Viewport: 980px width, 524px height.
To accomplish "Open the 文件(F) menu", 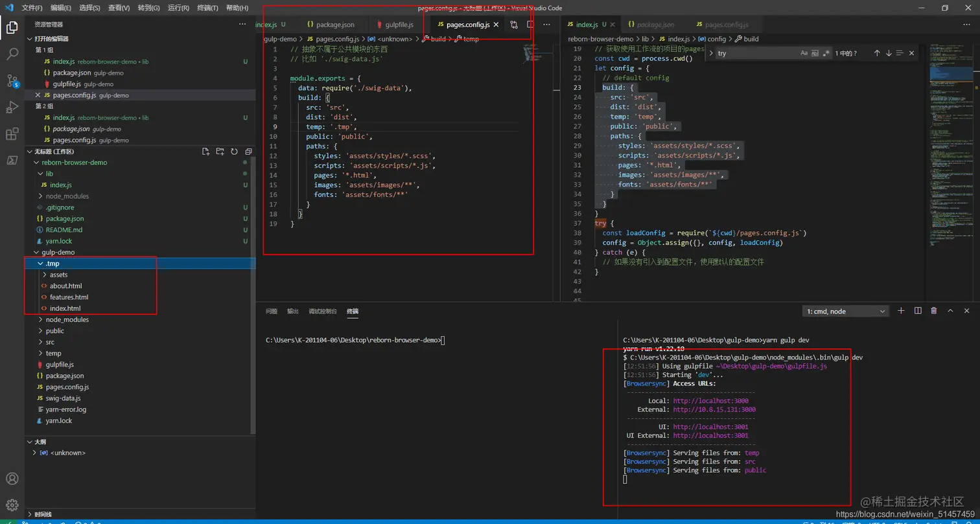I will [x=32, y=8].
